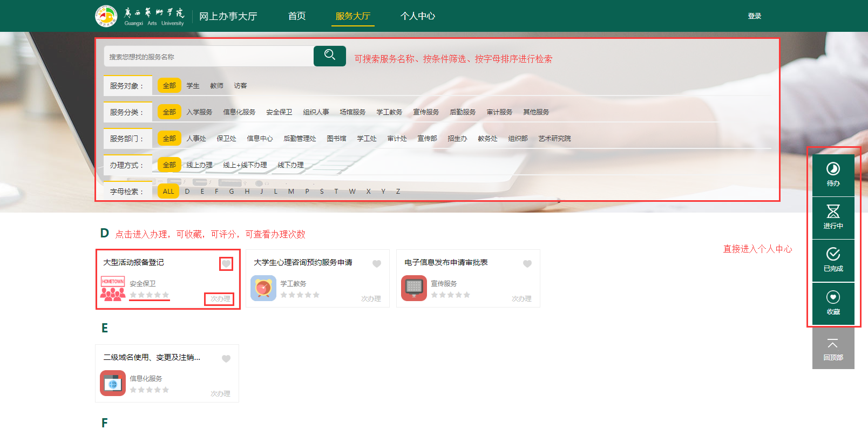This screenshot has height=436, width=868.
Task: Open the 进行中 in-progress sidebar icon
Action: pos(833,218)
